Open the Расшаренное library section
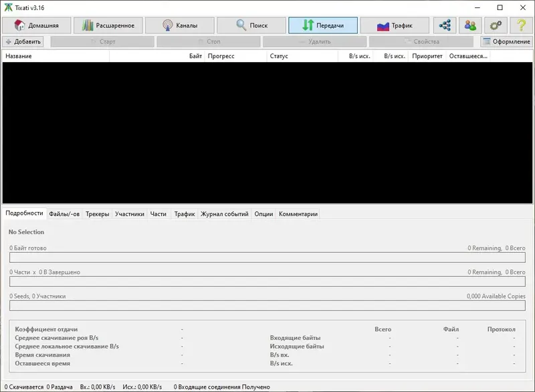This screenshot has width=535, height=392. click(x=108, y=25)
